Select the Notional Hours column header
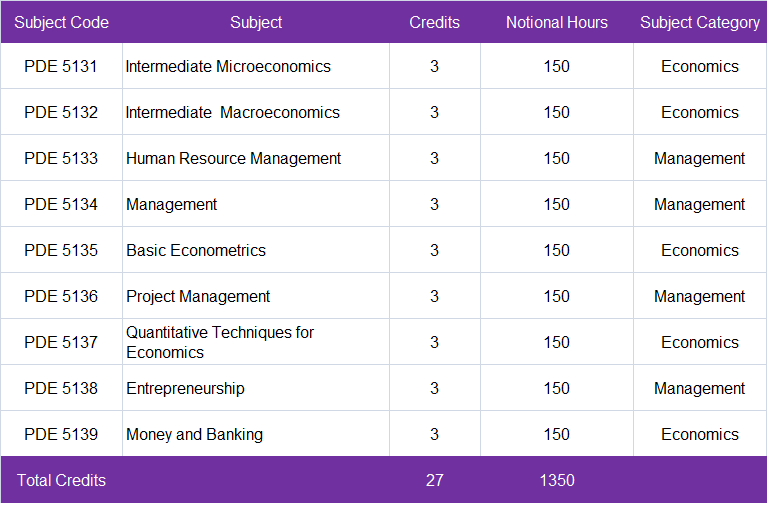Viewport: 770px width, 506px height. click(556, 22)
